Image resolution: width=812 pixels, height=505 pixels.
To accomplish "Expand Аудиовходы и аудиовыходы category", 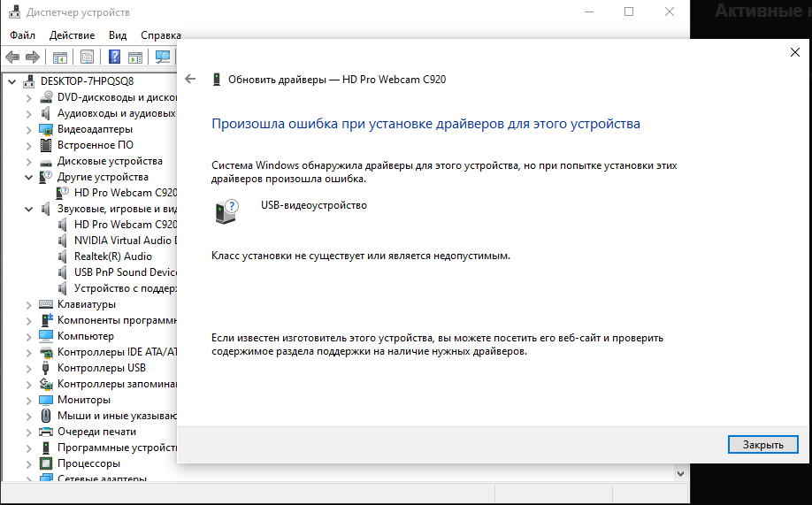I will (x=29, y=113).
